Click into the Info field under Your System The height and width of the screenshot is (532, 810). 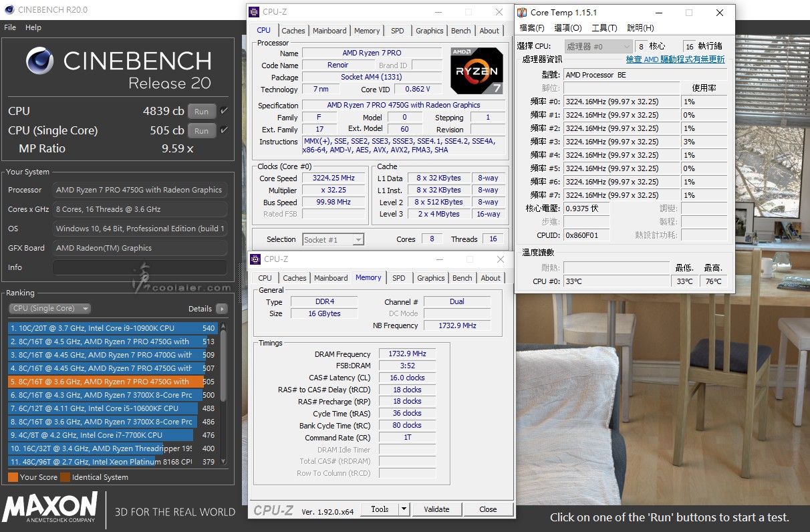140,267
